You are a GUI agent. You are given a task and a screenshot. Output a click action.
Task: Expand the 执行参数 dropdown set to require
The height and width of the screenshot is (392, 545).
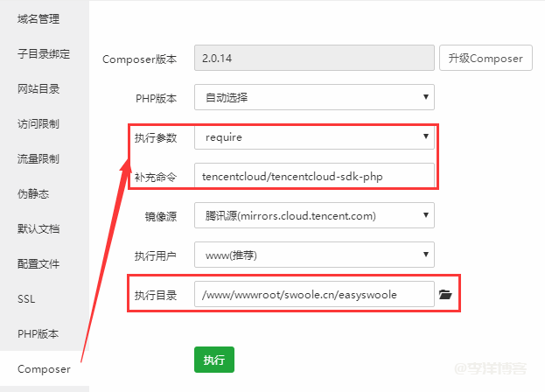coord(314,136)
